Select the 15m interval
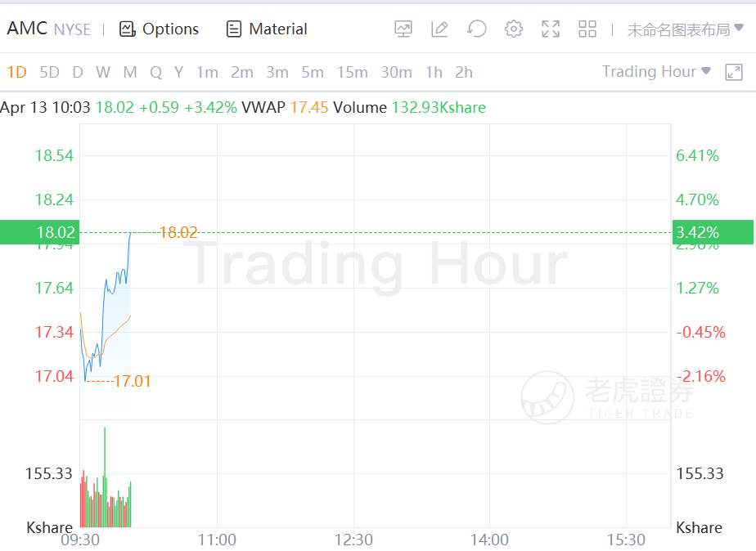 352,72
